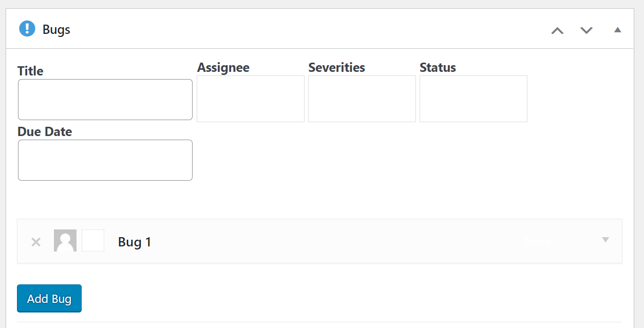
Task: Click the Due Date field label
Action: (x=45, y=132)
